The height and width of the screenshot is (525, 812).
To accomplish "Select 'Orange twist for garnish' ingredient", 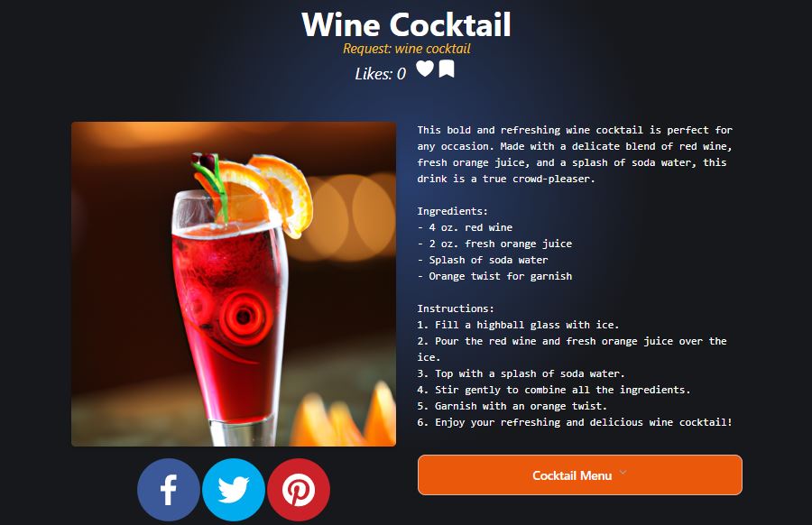I will [x=494, y=276].
